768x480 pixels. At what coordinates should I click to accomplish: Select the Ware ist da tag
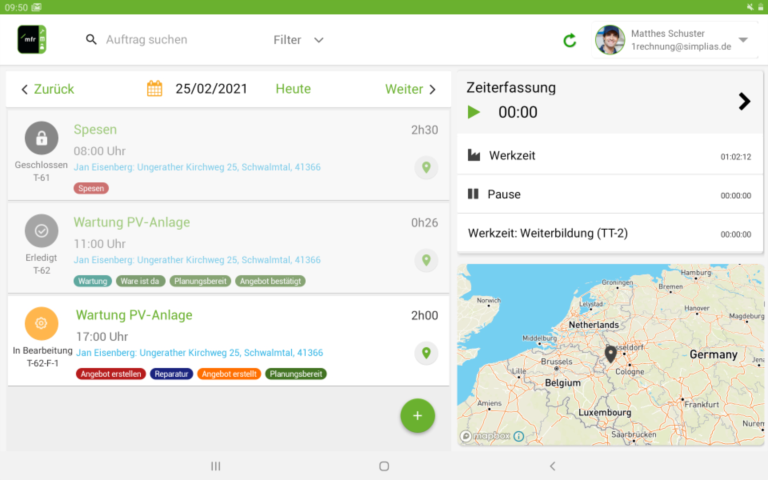[x=140, y=281]
